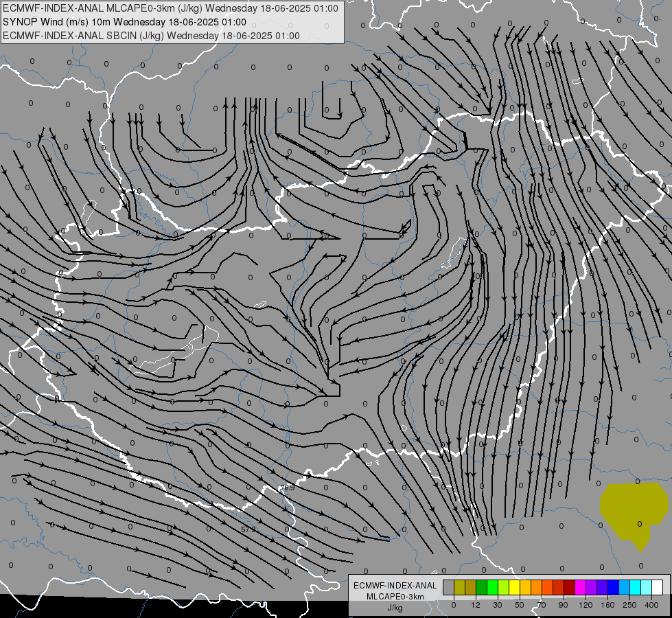
Task: Click the 120 scale label under legend
Action: pyautogui.click(x=586, y=605)
